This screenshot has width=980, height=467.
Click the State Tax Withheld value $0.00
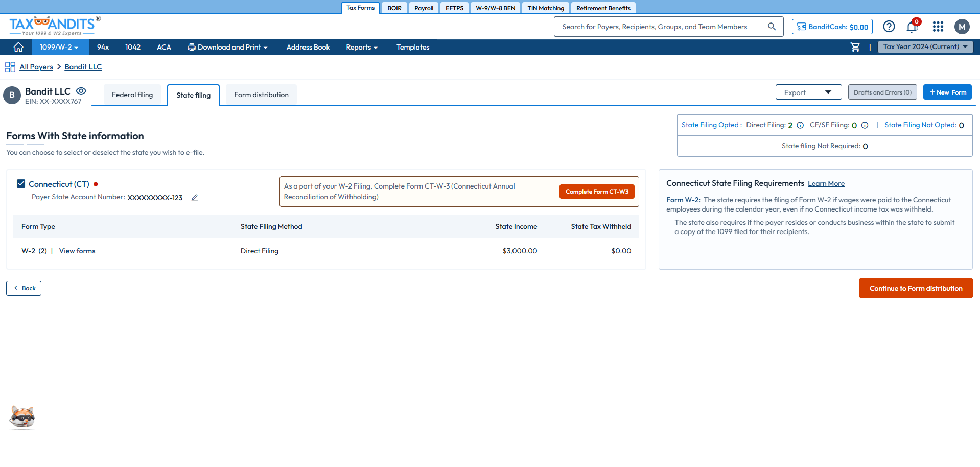(621, 251)
